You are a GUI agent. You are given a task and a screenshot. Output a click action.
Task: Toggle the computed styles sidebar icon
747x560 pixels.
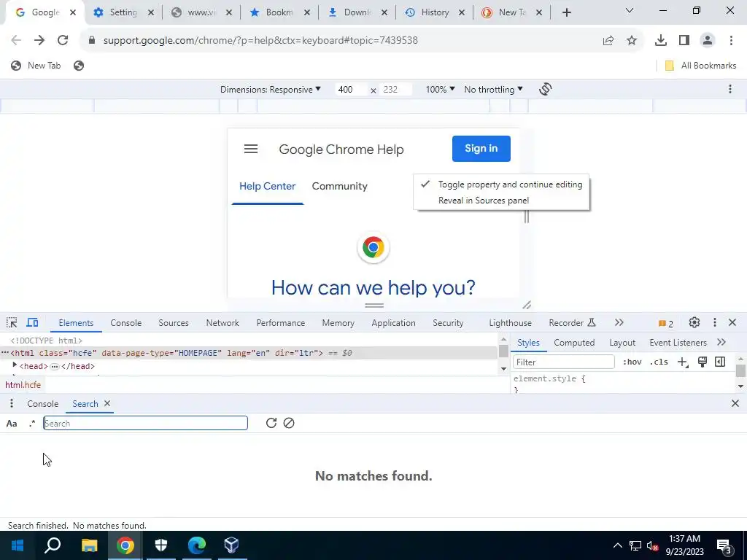(720, 362)
